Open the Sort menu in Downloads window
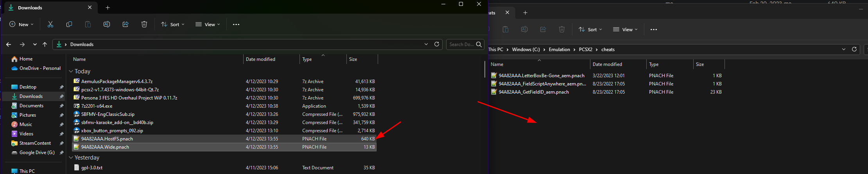 click(172, 24)
